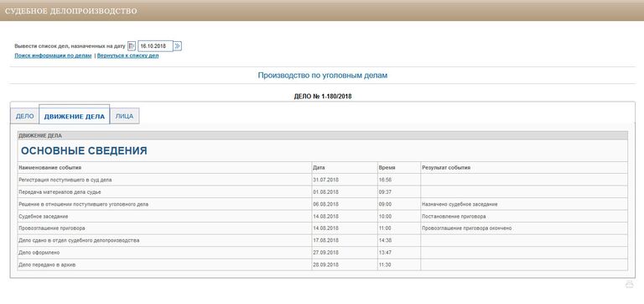Screen dimensions: 644x304
Task: Select row 'Регистрация поступившего в суд дела'
Action: click(x=322, y=180)
